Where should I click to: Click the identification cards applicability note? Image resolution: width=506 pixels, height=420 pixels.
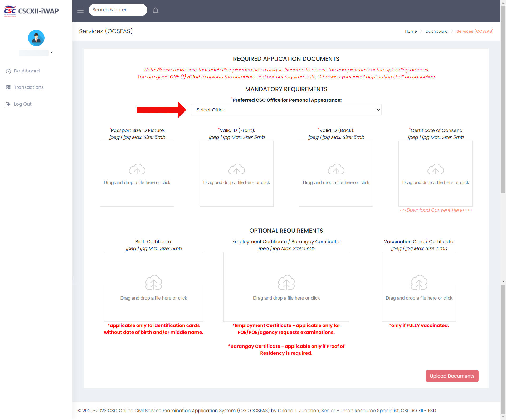[x=154, y=329]
